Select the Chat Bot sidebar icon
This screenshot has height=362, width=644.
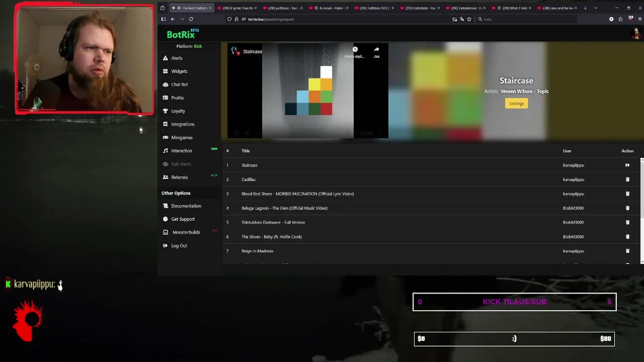(x=166, y=84)
